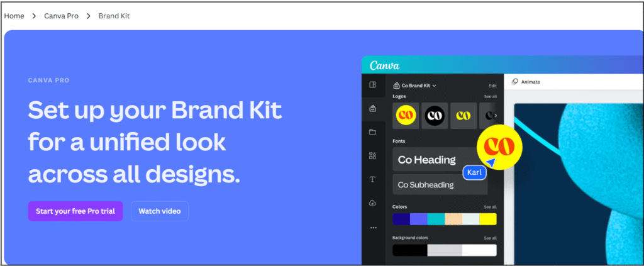
Task: Pick the yellow color swatch
Action: [x=488, y=219]
